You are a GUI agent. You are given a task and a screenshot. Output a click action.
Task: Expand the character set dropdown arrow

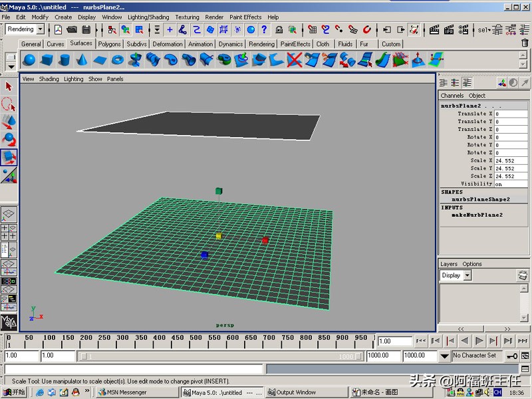pyautogui.click(x=445, y=356)
